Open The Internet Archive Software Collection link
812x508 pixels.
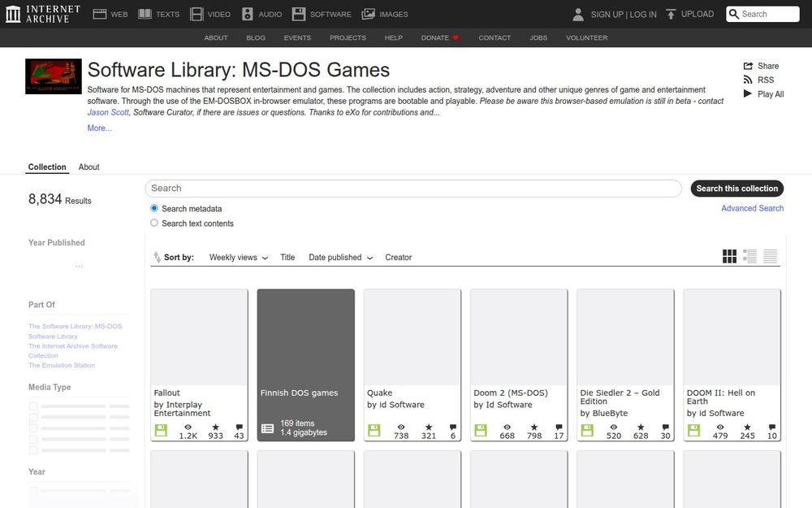click(73, 350)
